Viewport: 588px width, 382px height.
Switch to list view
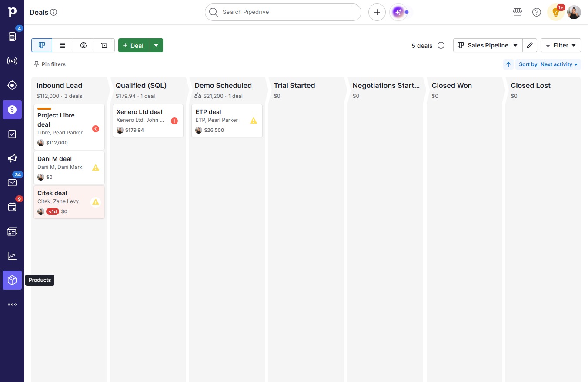63,45
